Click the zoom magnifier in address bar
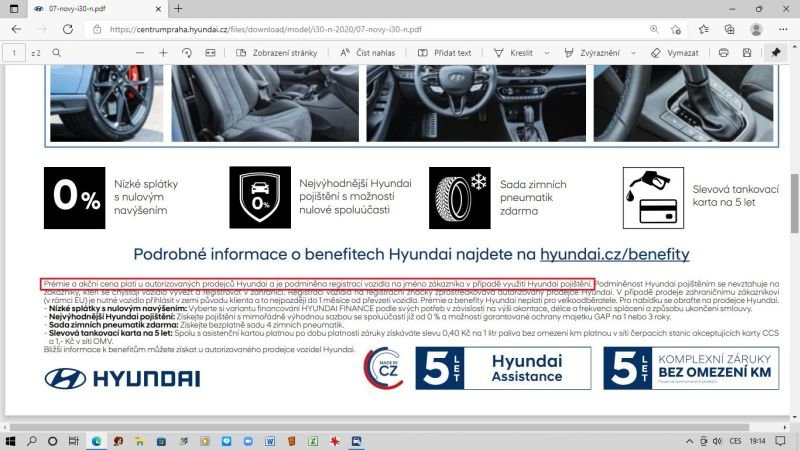 pos(654,29)
